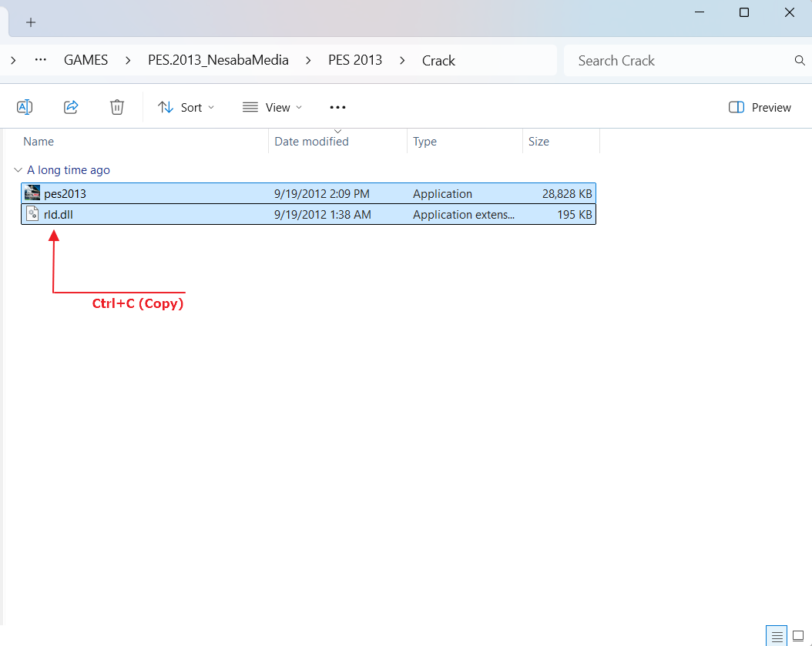812x646 pixels.
Task: Open the View layout dropdown
Action: (273, 107)
